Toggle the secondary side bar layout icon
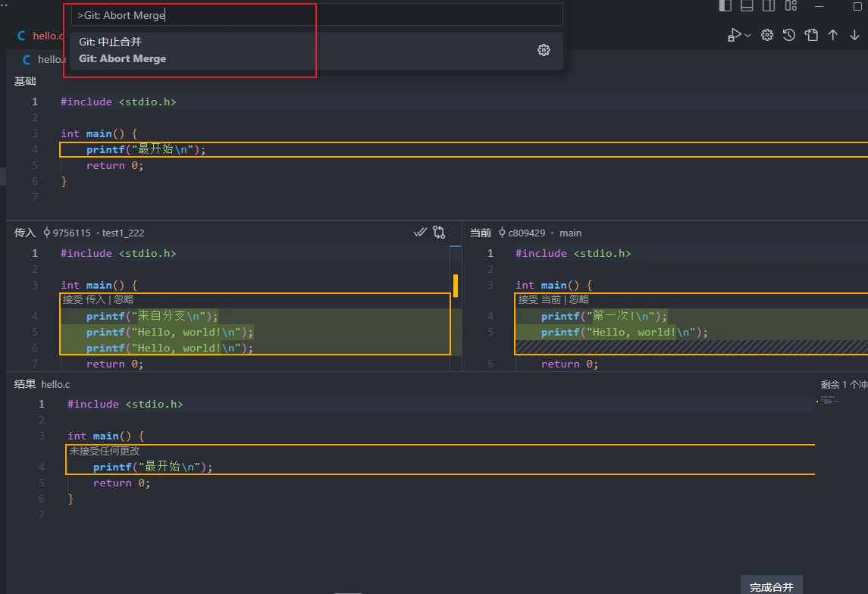The image size is (868, 594). click(x=769, y=6)
